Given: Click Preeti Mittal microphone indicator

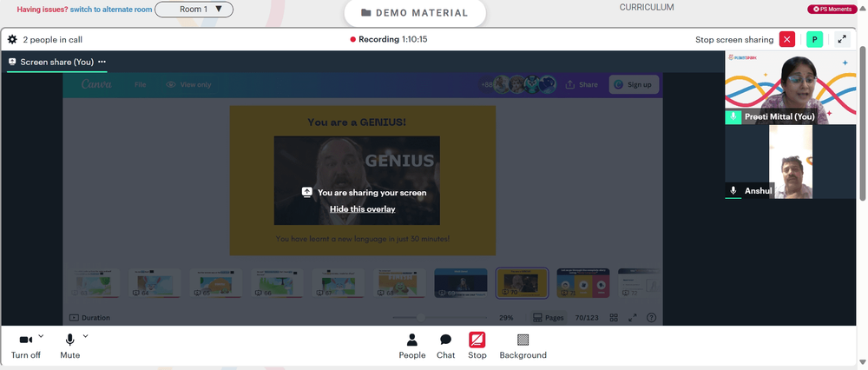Looking at the screenshot, I should tap(733, 116).
